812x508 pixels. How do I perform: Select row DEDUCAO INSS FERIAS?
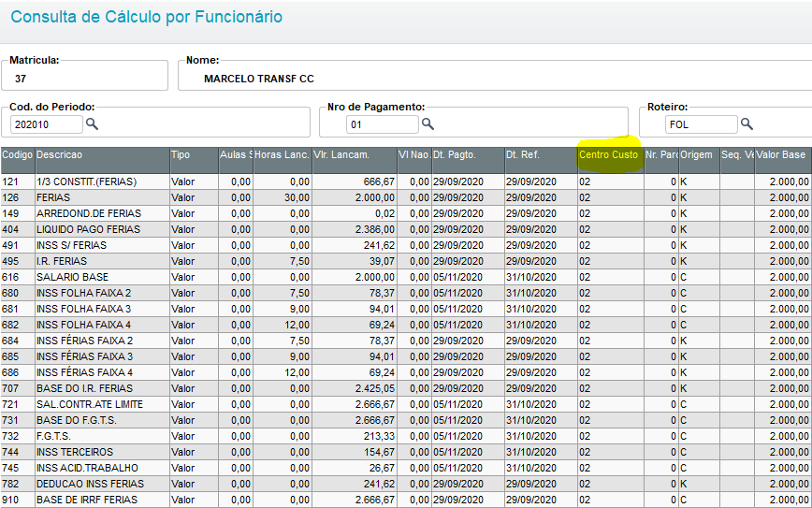[x=406, y=484]
